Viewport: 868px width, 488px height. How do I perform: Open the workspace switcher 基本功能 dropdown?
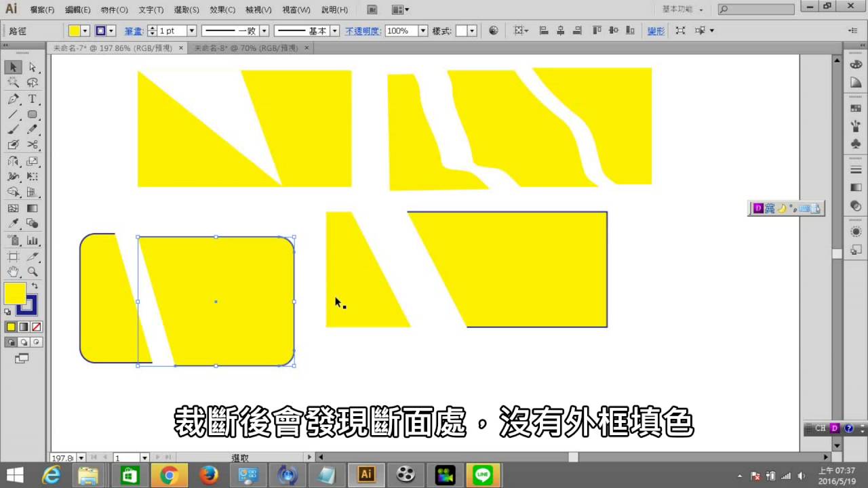(683, 9)
